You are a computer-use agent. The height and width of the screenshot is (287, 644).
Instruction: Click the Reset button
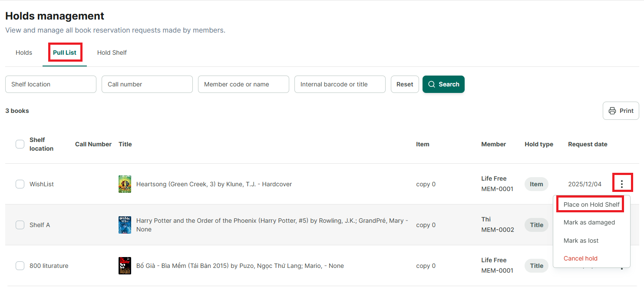[405, 84]
